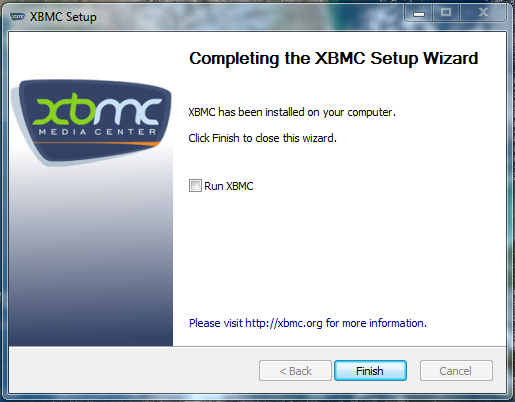
Task: Click the 'for more information' text
Action: (376, 323)
